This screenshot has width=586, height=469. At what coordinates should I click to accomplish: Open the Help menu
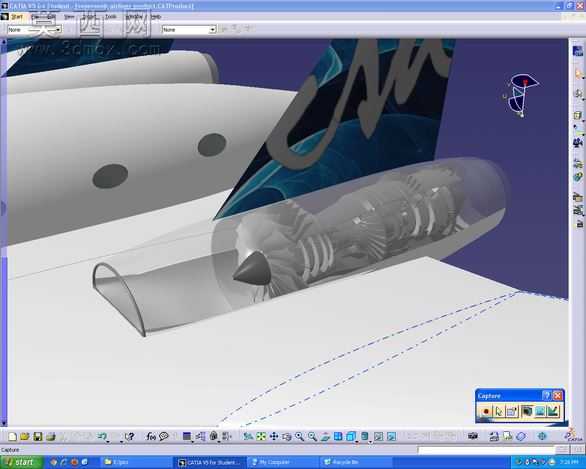(x=155, y=17)
